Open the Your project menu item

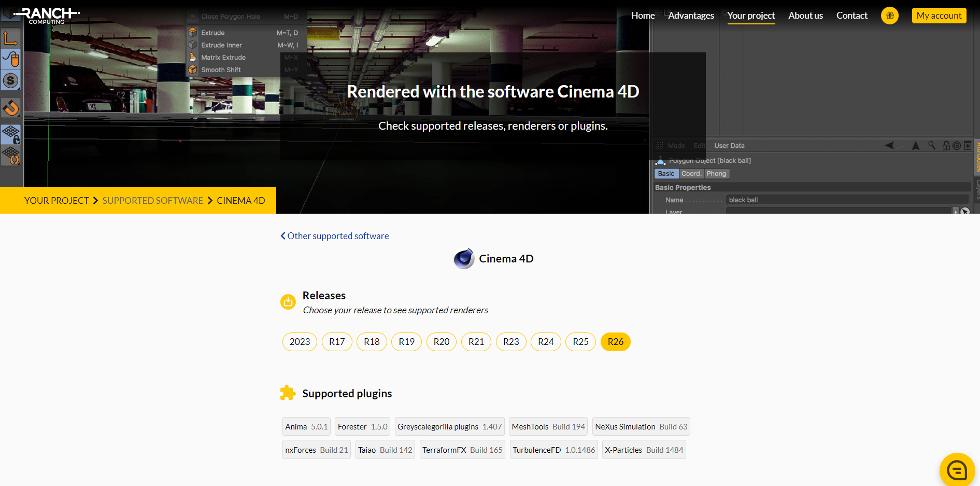tap(751, 16)
